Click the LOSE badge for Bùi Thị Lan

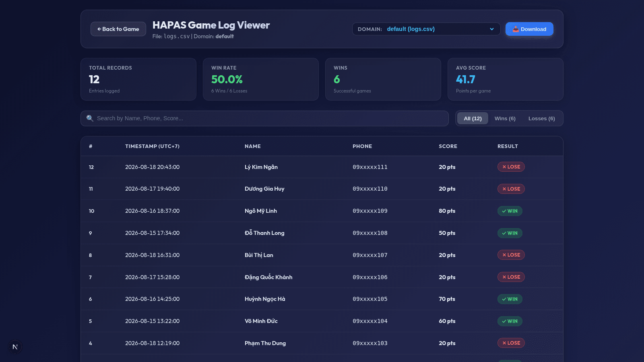tap(511, 255)
